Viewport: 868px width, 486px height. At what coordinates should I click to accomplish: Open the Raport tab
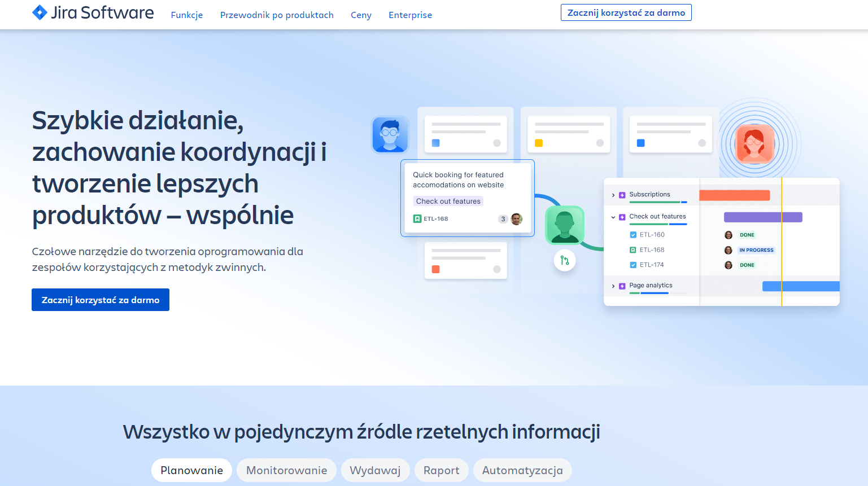point(442,470)
